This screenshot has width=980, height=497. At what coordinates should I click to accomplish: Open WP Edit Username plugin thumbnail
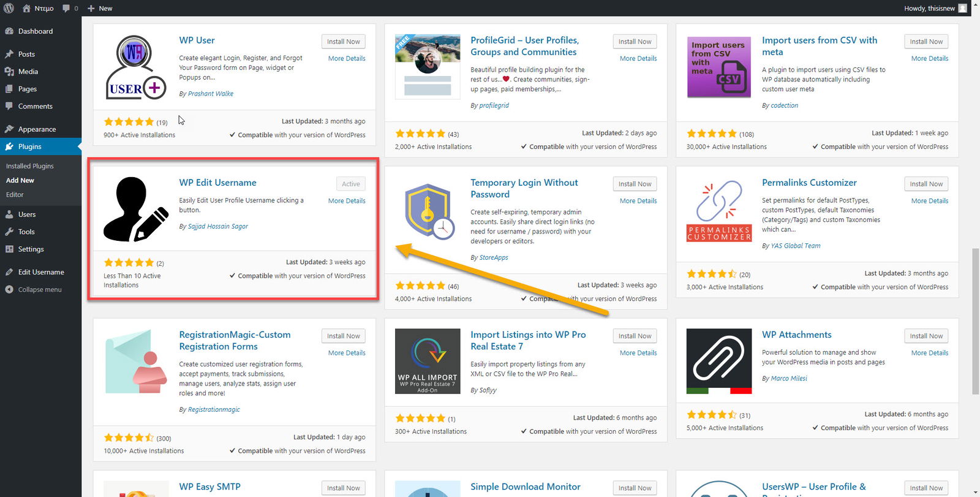pyautogui.click(x=136, y=209)
